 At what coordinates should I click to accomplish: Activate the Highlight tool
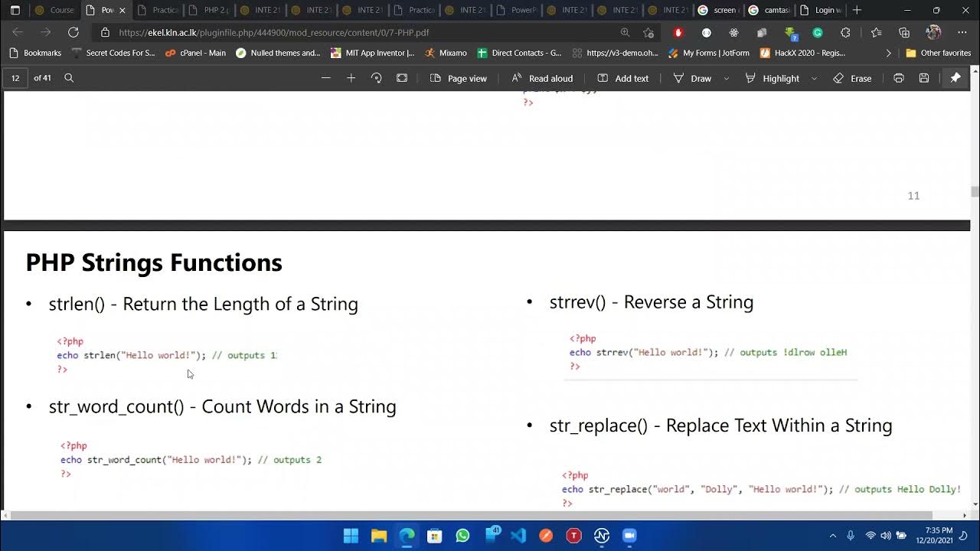772,78
